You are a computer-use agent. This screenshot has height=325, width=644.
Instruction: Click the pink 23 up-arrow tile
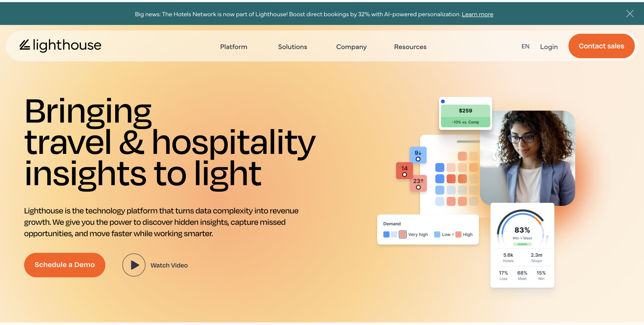click(x=418, y=183)
